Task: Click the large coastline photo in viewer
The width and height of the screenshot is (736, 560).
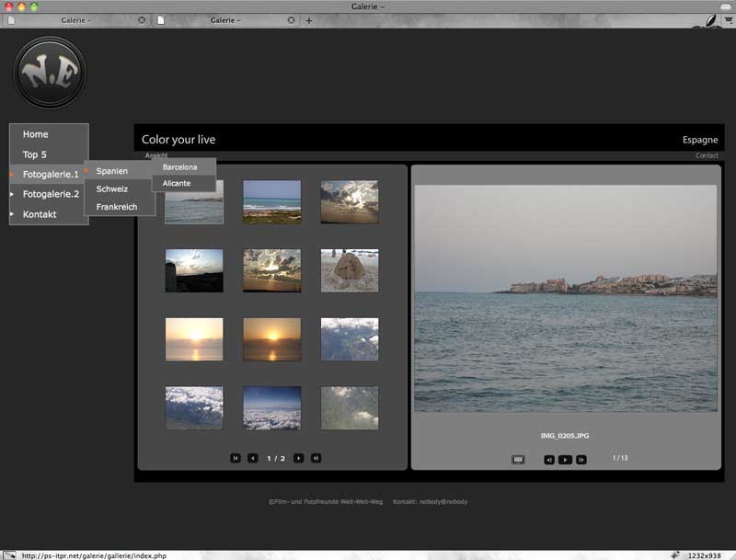Action: point(566,298)
